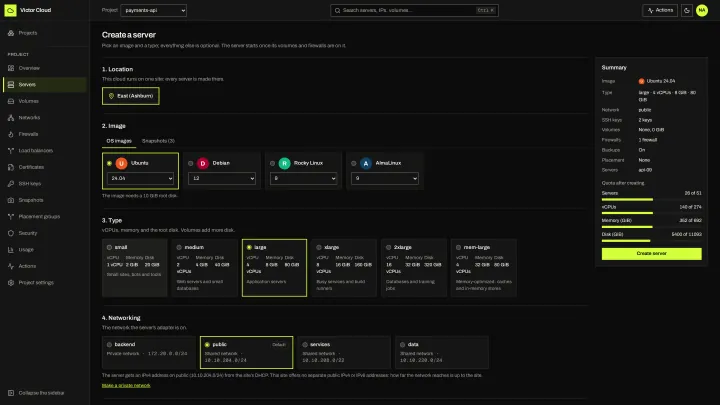The image size is (720, 405).
Task: Open Overview via its sidebar icon
Action: click(x=11, y=68)
